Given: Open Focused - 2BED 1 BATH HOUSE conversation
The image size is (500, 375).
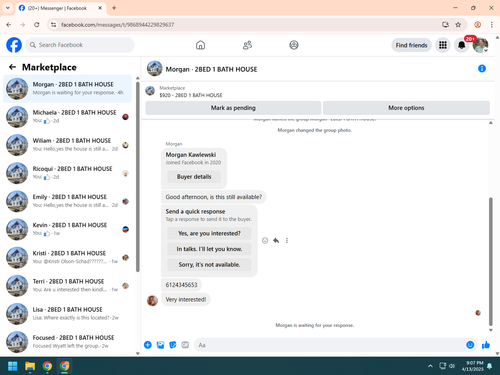Looking at the screenshot, I should pyautogui.click(x=67, y=342).
